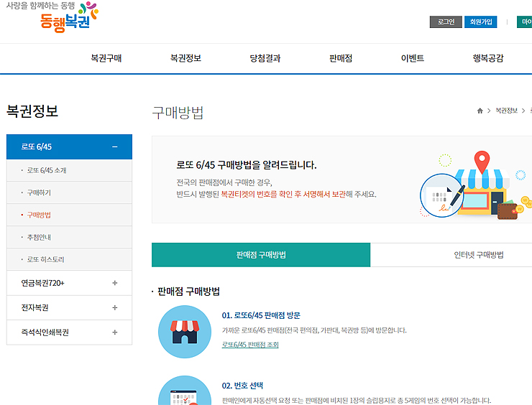Click the home icon in the breadcrumb
532x405 pixels.
(x=480, y=111)
